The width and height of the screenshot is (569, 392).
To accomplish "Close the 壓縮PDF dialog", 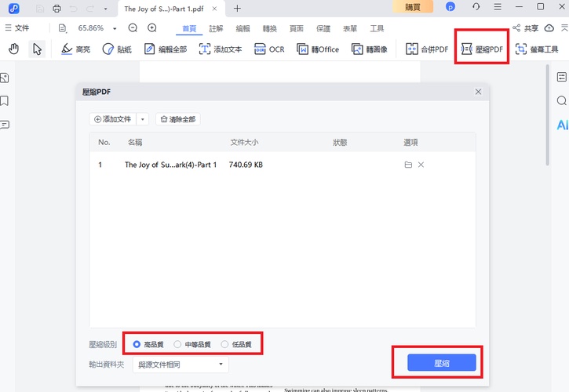I will [x=478, y=92].
